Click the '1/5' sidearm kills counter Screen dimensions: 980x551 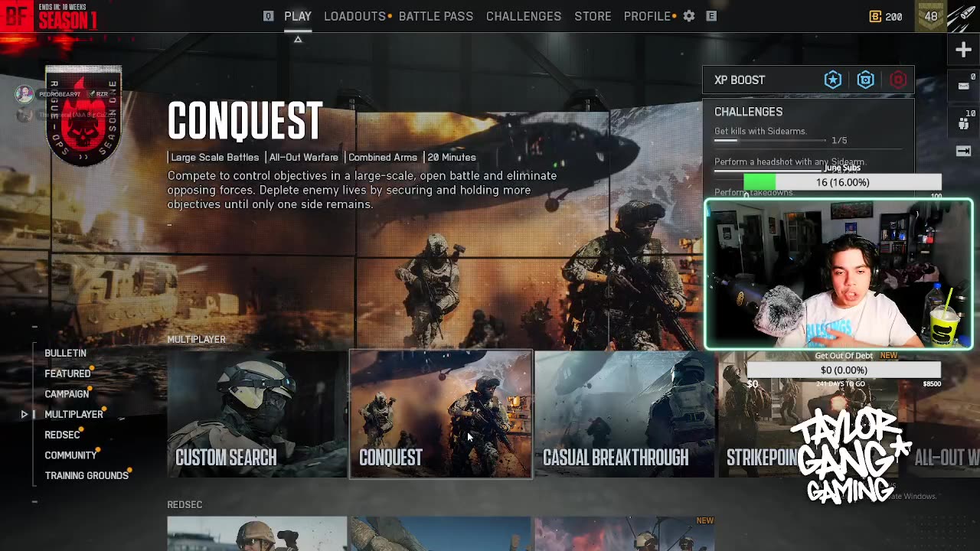click(x=839, y=141)
